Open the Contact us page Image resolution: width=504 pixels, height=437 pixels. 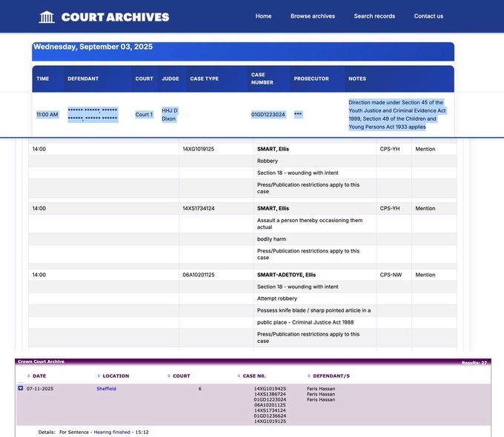(428, 16)
